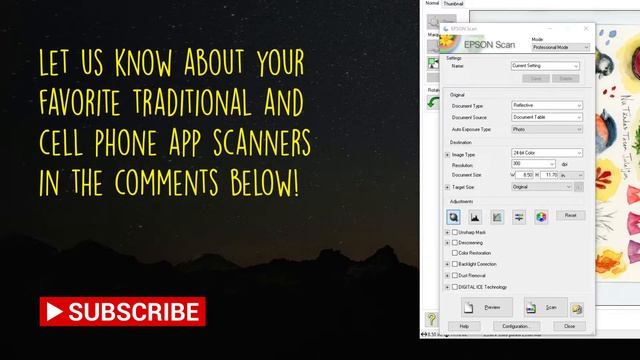Enable the Dust Removal checkbox
Viewport: 640px width, 360px height.
coord(455,276)
